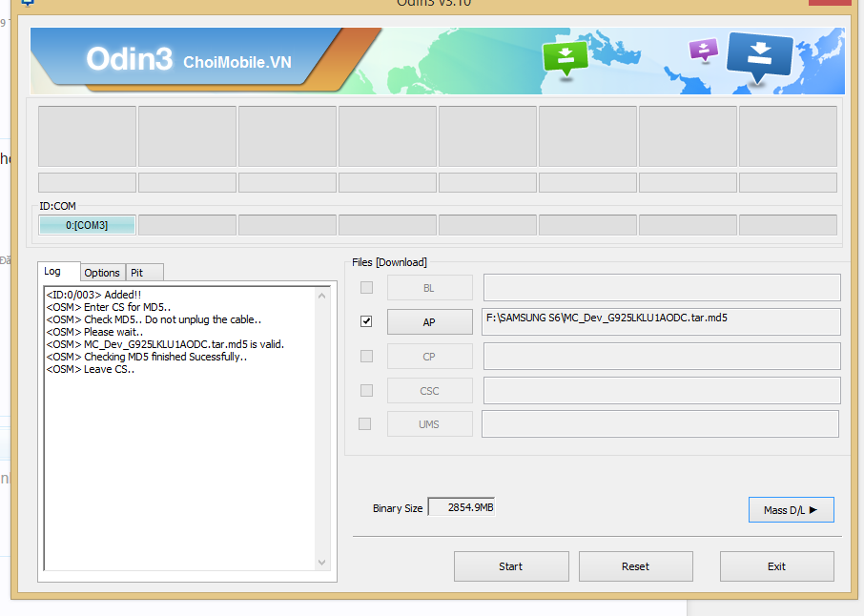Tick the CSC file checkbox
Screen dimensions: 864x616
point(366,390)
